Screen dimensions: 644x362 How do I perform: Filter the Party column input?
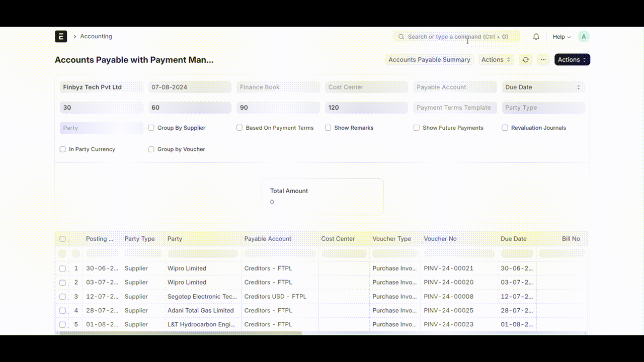(203, 253)
